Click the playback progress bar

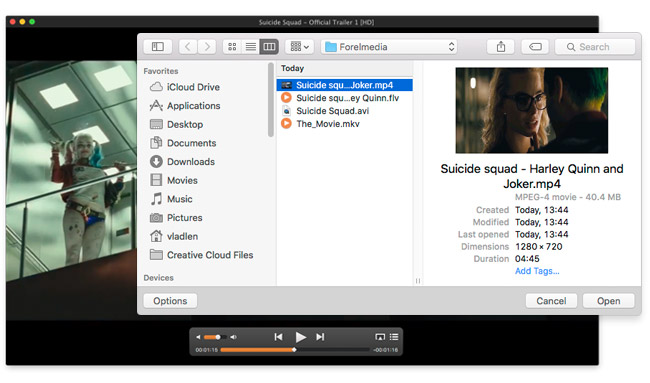point(295,350)
